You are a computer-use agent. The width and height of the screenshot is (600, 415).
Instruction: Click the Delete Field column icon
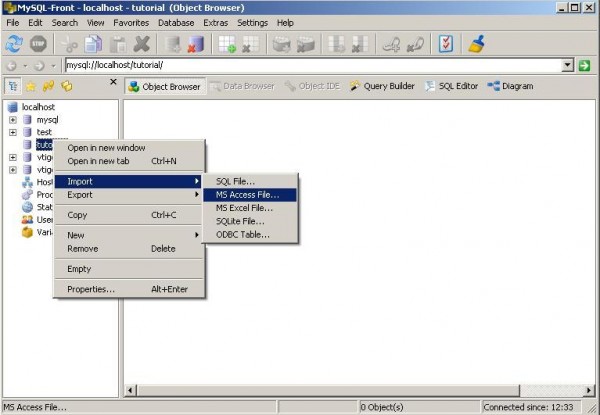pos(359,44)
